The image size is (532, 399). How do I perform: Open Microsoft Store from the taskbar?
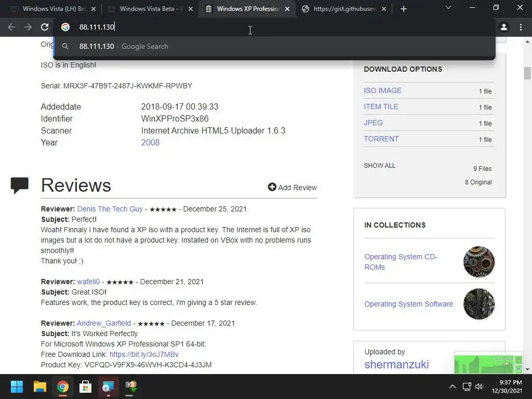[x=85, y=387]
